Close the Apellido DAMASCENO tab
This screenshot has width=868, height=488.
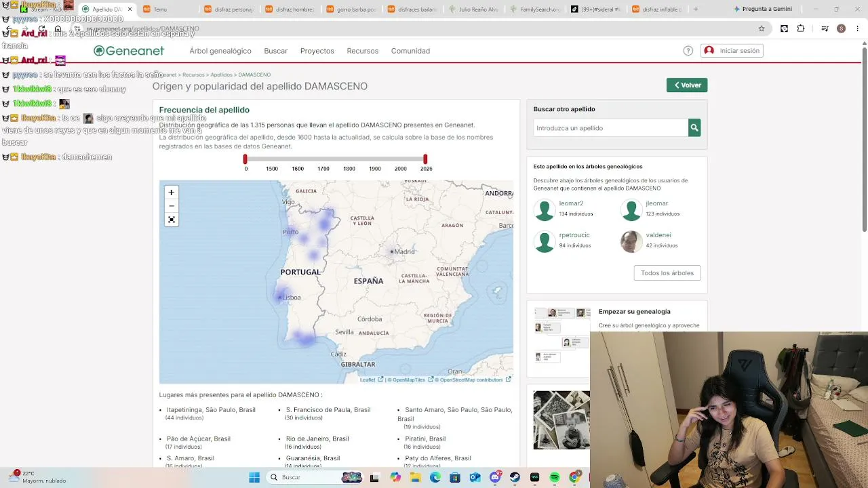pos(130,9)
